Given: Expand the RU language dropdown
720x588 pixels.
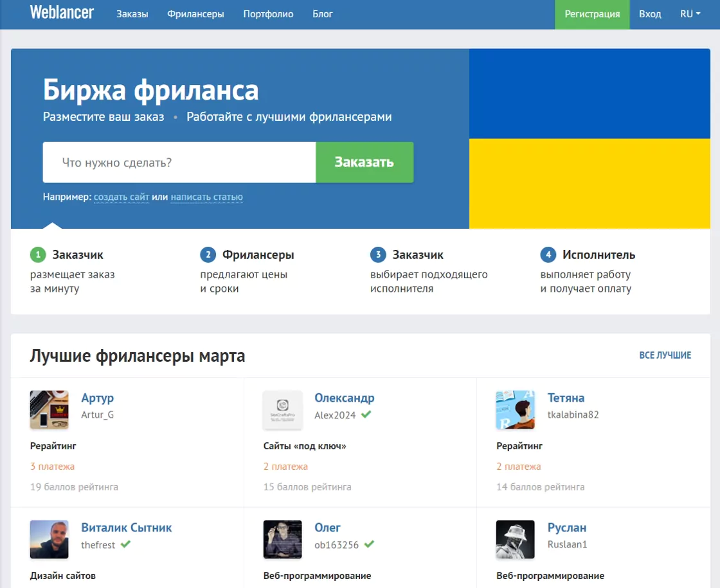Looking at the screenshot, I should (x=690, y=14).
